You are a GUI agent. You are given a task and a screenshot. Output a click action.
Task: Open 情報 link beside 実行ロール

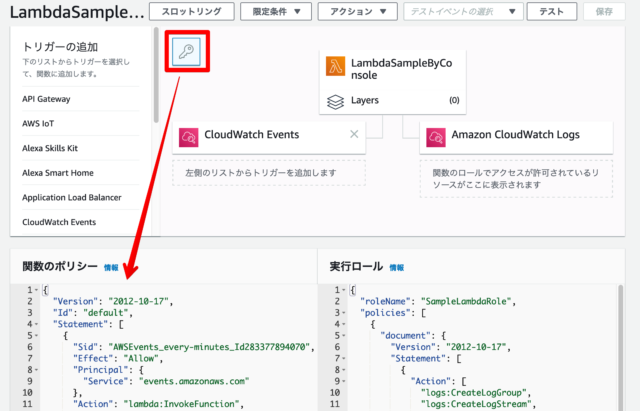[396, 268]
